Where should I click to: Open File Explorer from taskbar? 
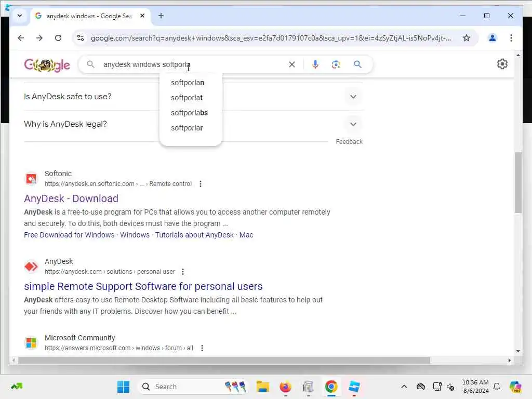(x=262, y=387)
